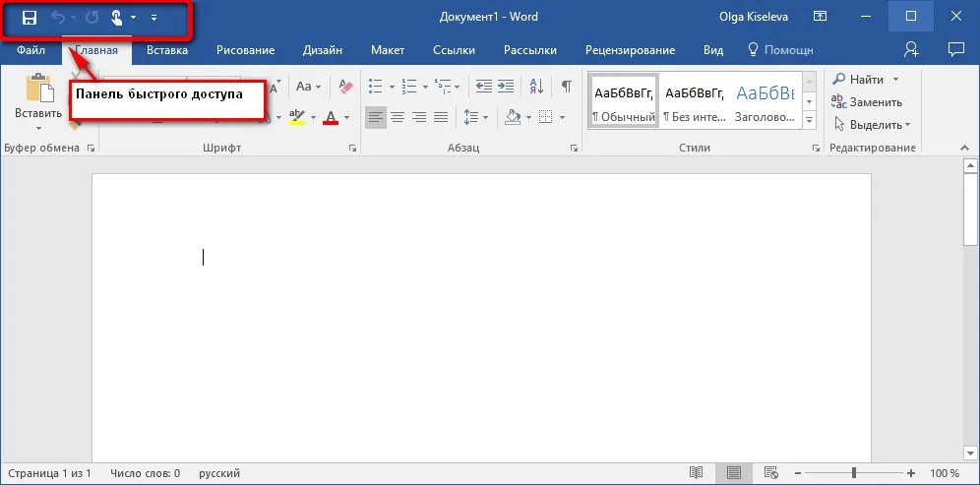Click the Comments speech bubble icon
This screenshot has height=485, width=980.
pos(955,49)
